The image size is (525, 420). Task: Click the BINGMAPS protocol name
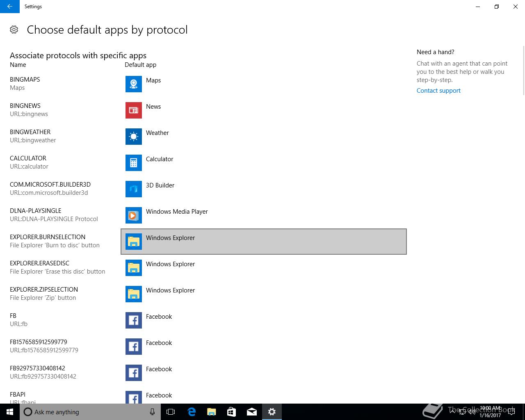tap(25, 80)
